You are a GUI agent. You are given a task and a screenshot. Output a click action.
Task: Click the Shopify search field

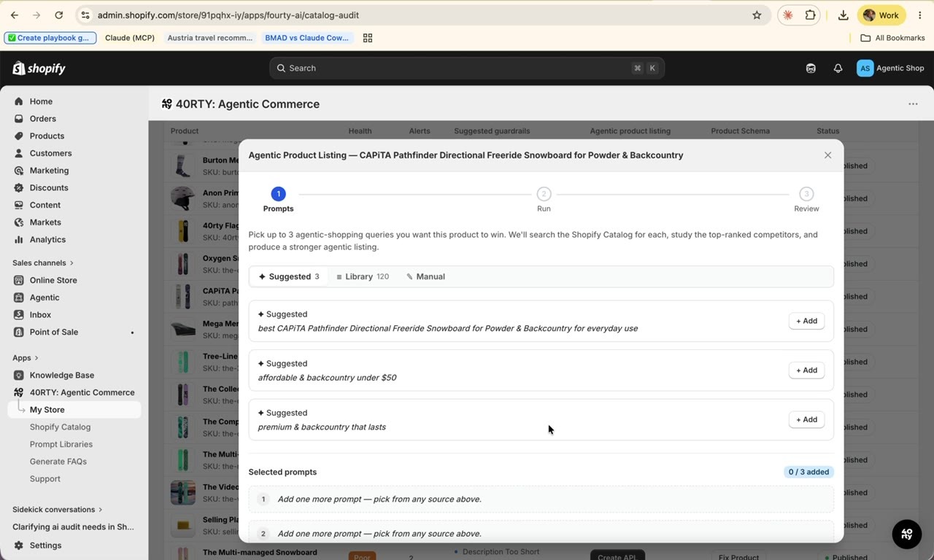coord(467,68)
